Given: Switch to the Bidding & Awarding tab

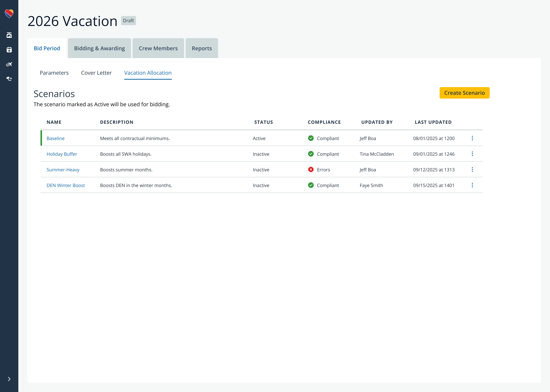Looking at the screenshot, I should click(99, 48).
